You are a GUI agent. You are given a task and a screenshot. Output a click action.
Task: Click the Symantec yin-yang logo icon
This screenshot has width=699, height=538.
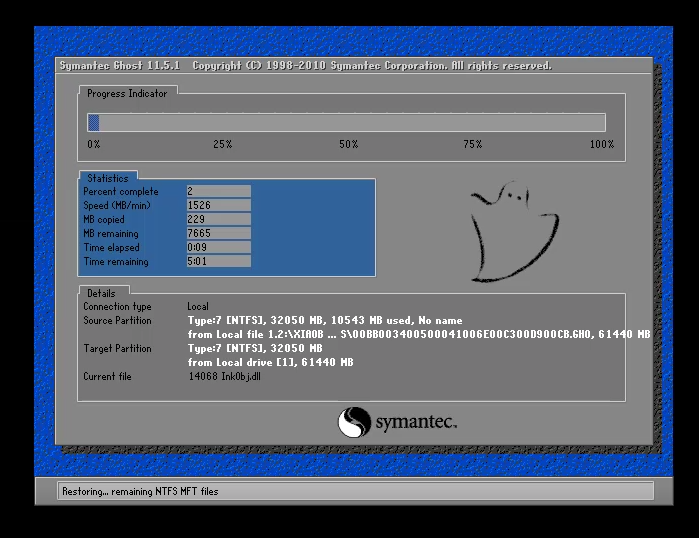click(355, 422)
